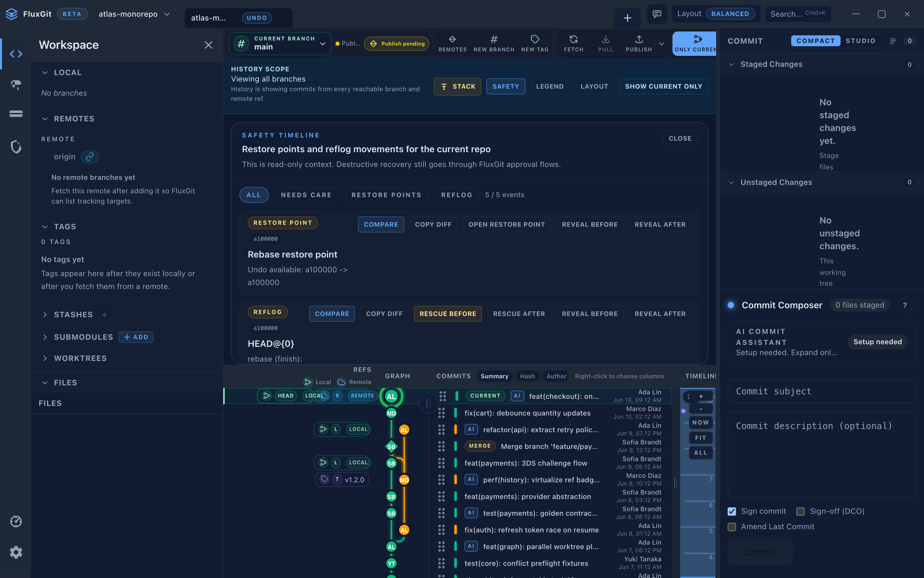Zoom out timeline with minus button

[701, 409]
